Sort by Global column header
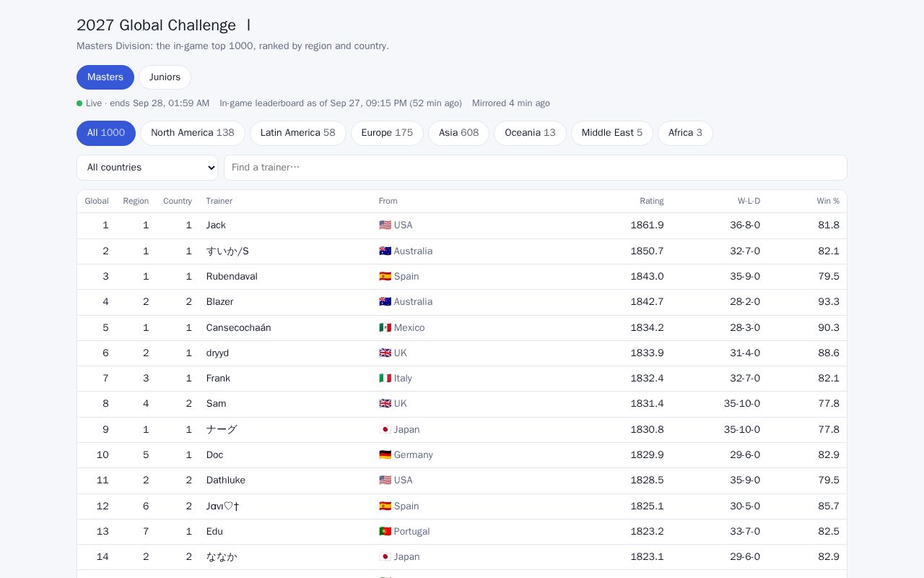This screenshot has height=578, width=924. (x=97, y=201)
